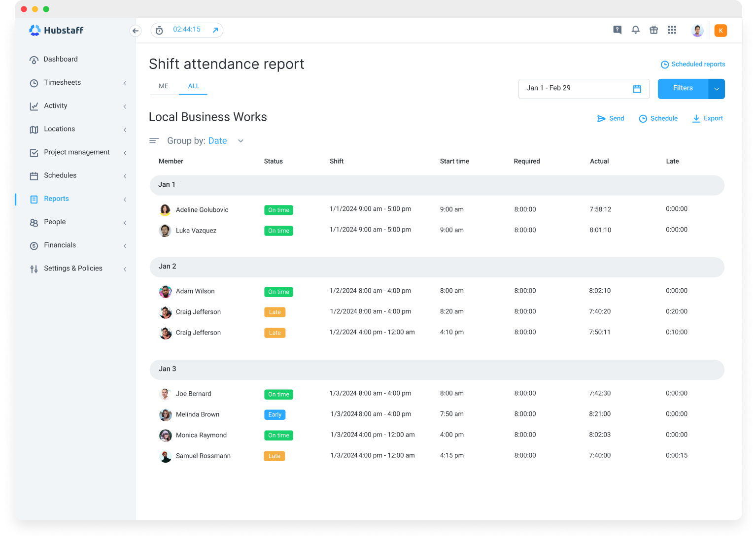Screen dimensions: 756x541
Task: Select the ALL tab
Action: [194, 86]
